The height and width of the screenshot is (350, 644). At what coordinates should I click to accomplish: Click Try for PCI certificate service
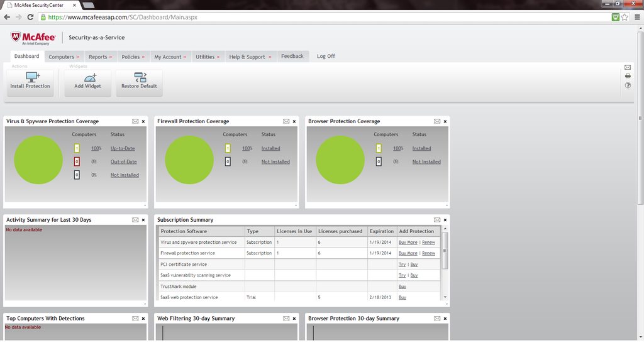402,265
